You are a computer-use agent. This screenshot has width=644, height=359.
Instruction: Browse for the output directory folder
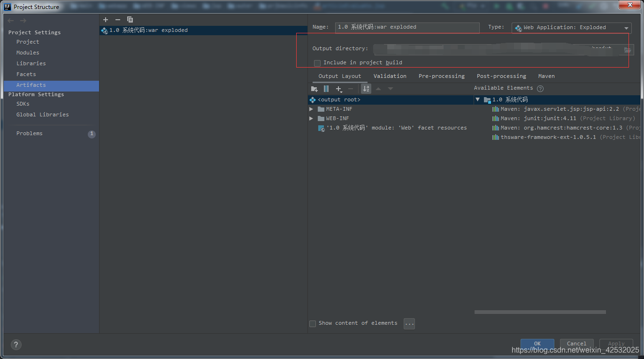tap(628, 50)
